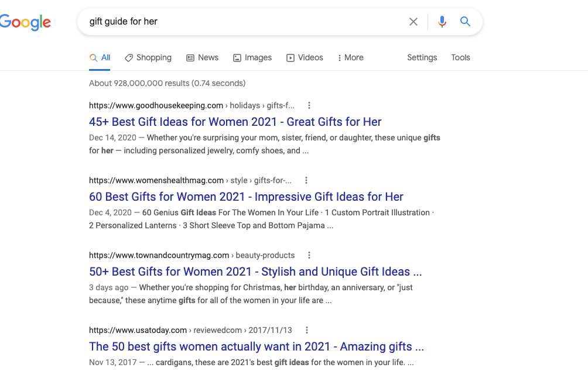Select the All tab
The height and width of the screenshot is (371, 588).
(100, 58)
